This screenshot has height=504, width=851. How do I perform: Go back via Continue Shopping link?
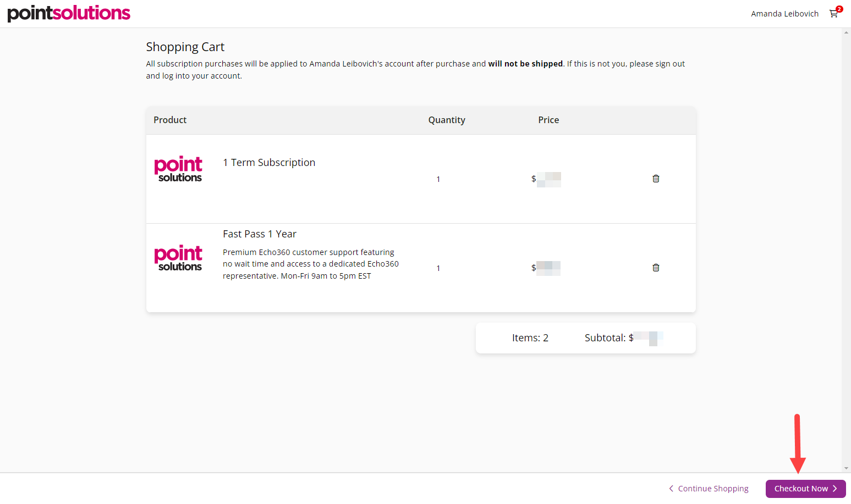tap(713, 489)
